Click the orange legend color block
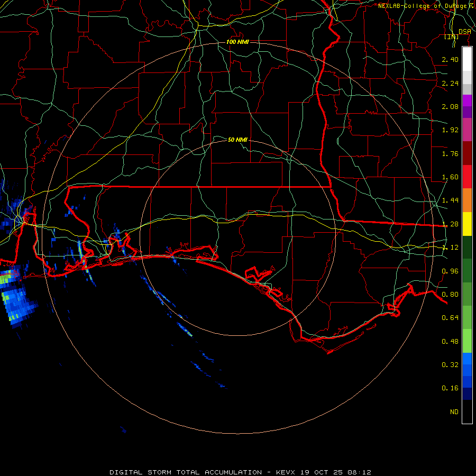Viewport: 476px width, 476px height. [x=467, y=200]
